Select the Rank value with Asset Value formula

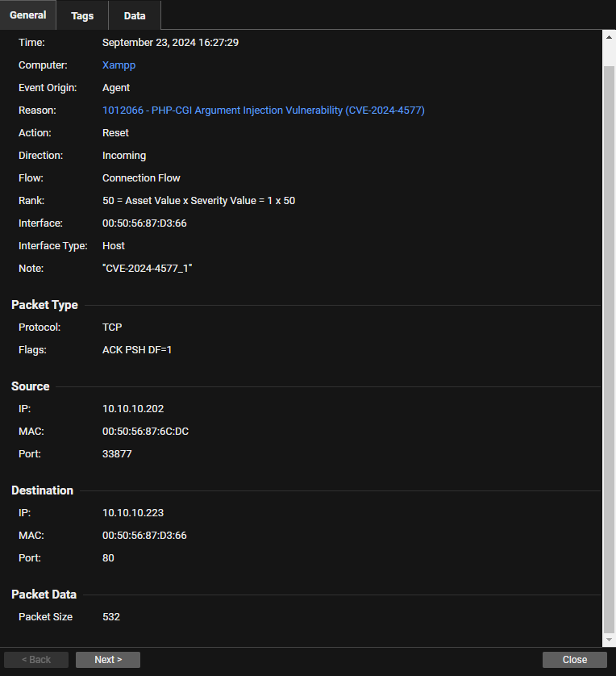tap(198, 201)
